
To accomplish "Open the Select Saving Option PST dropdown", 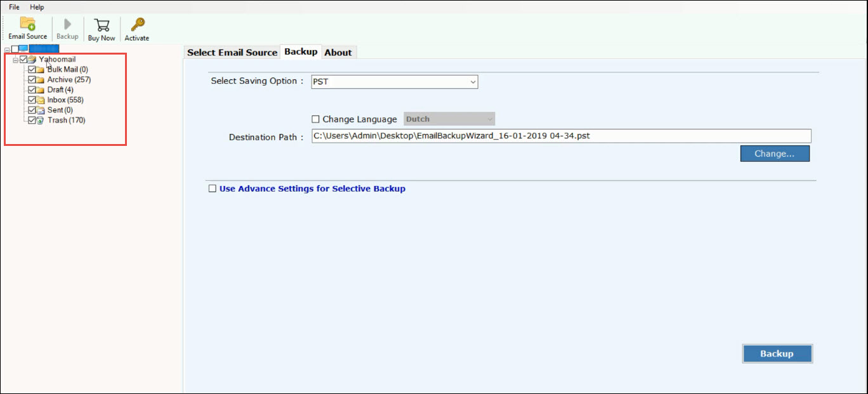I will (x=395, y=81).
